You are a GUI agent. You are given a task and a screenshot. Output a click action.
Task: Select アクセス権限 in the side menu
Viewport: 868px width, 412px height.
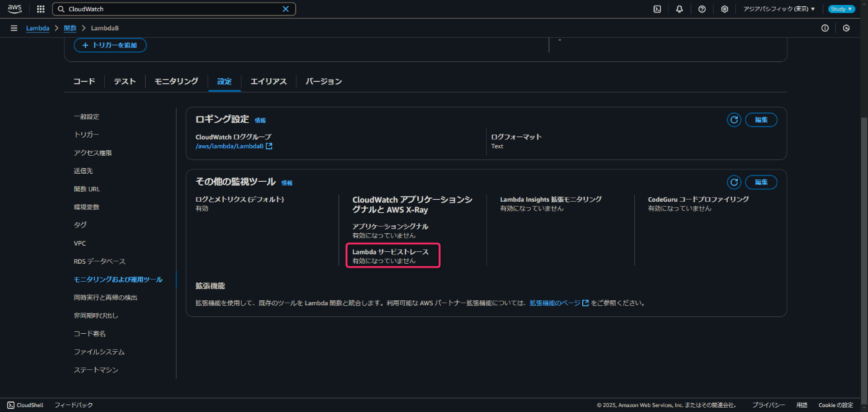[92, 153]
